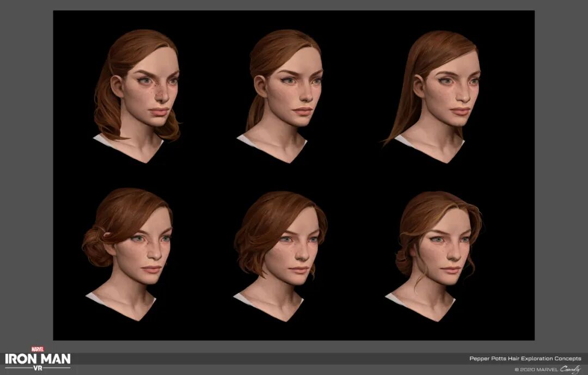Select the short bob hair concept
588x375 pixels.
pyautogui.click(x=280, y=256)
